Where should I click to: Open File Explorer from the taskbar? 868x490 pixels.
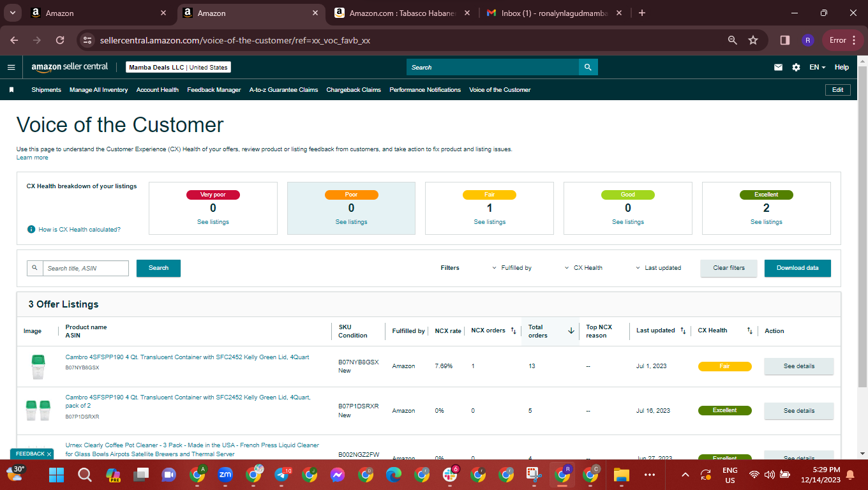(x=621, y=475)
